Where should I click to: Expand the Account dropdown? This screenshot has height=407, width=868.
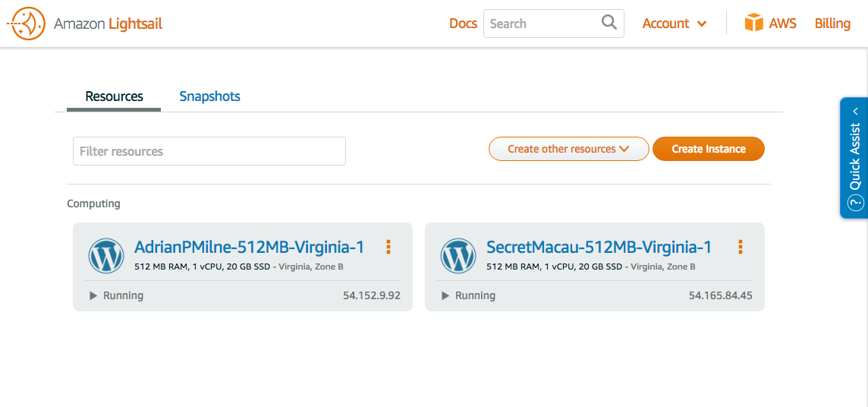pyautogui.click(x=675, y=24)
